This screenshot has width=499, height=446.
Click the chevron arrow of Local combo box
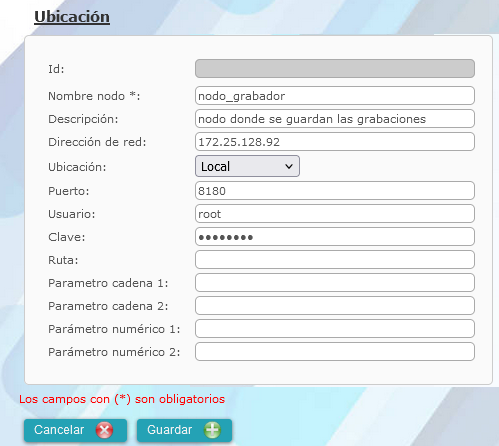(x=289, y=166)
